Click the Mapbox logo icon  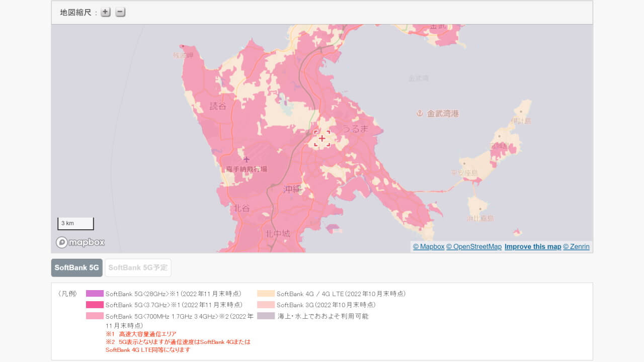79,242
